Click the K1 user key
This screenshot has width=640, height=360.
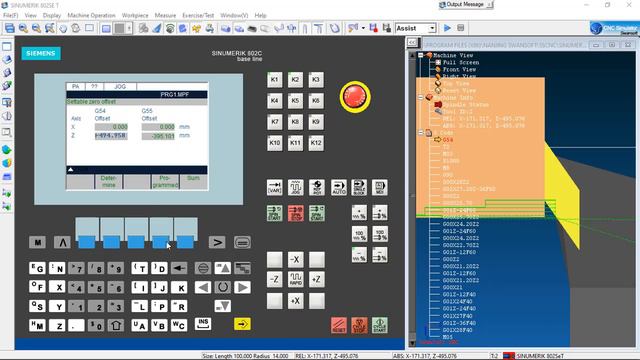[x=275, y=80]
